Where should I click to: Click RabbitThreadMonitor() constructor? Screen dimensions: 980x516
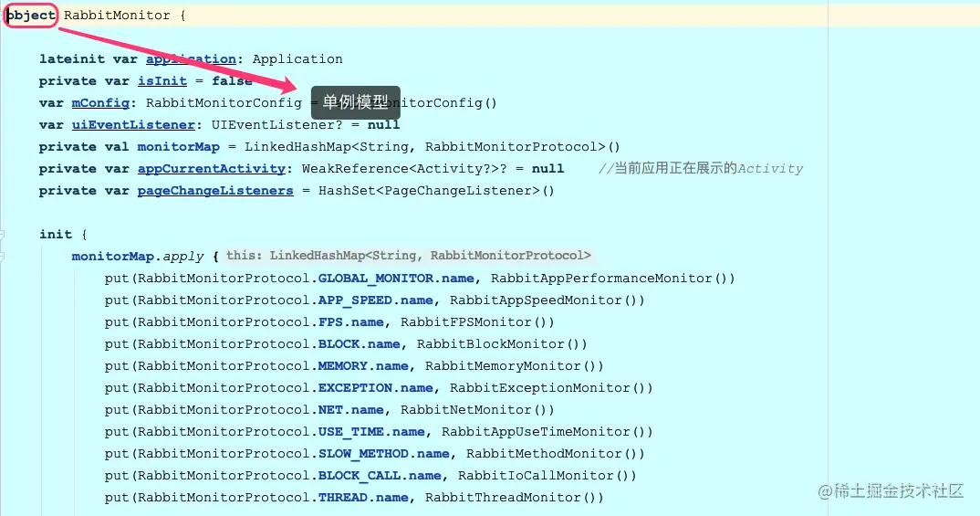click(515, 497)
